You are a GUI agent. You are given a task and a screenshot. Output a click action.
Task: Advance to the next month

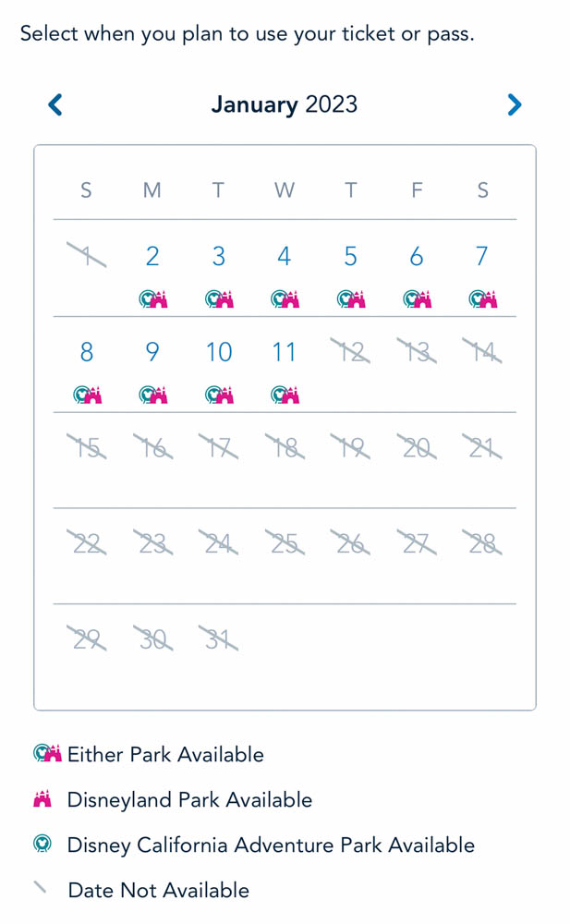tap(515, 104)
